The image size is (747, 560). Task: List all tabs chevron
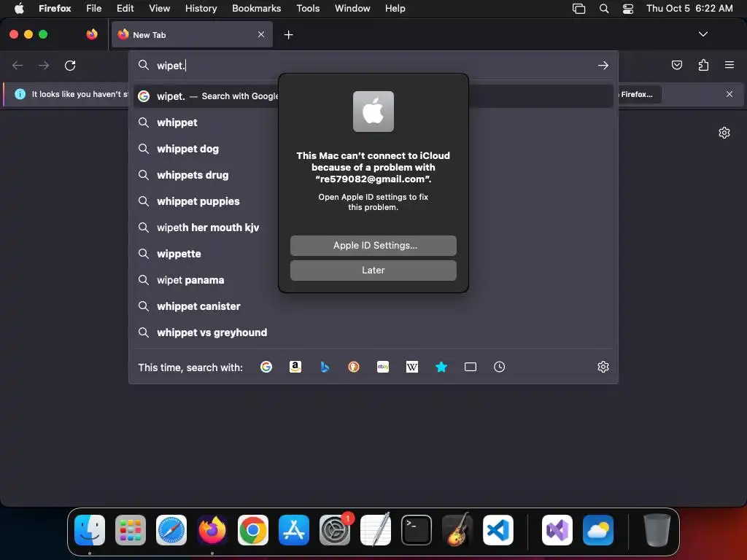(x=703, y=34)
